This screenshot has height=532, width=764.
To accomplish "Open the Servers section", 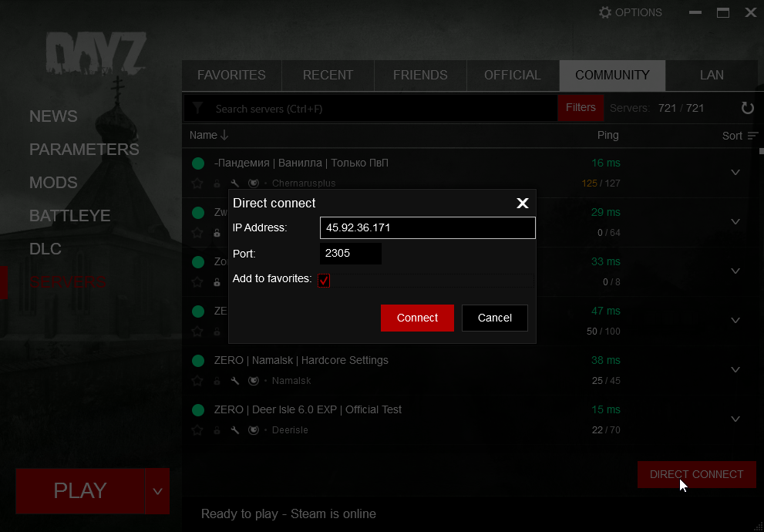I will point(67,281).
